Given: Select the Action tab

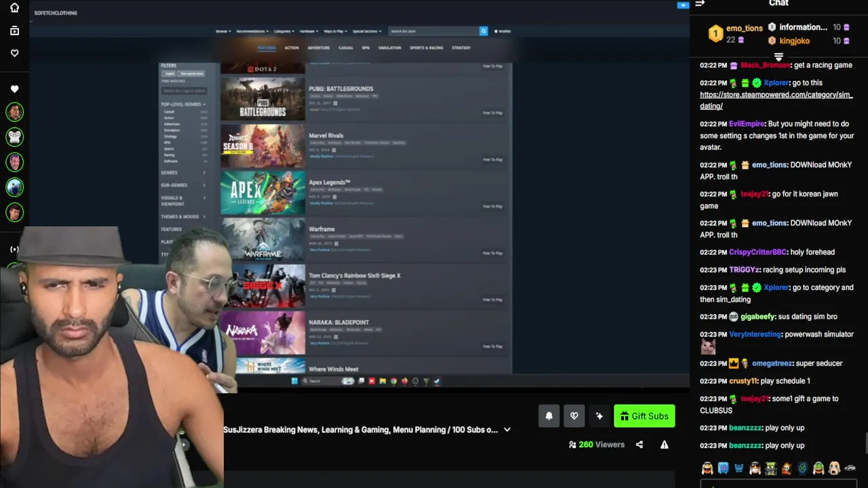Looking at the screenshot, I should tap(292, 48).
